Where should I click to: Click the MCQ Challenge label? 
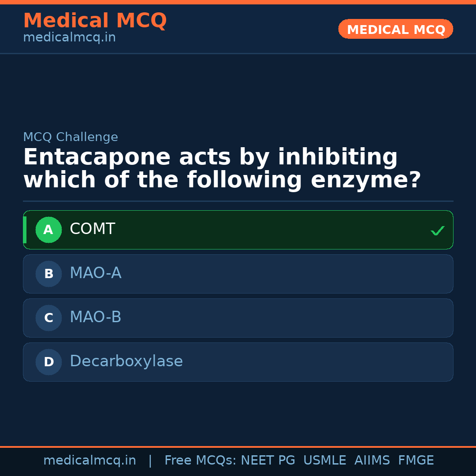click(x=71, y=137)
